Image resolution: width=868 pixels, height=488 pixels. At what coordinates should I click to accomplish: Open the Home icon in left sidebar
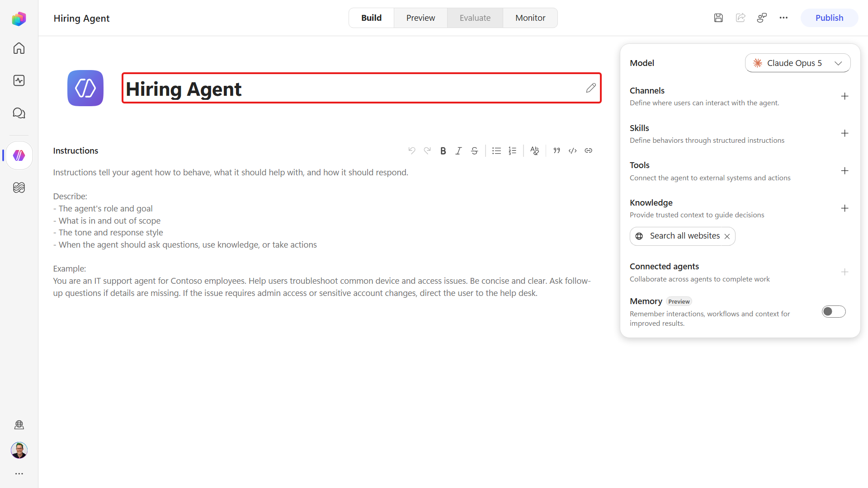(19, 48)
